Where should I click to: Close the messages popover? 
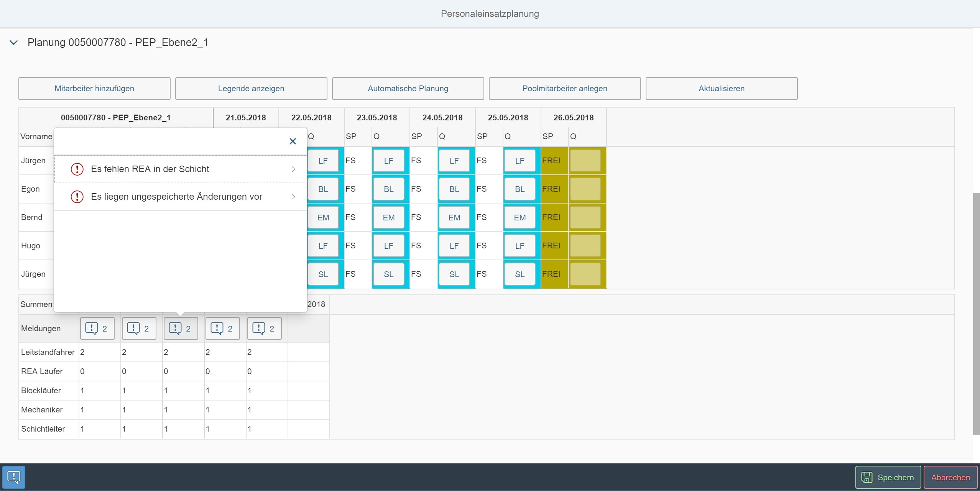point(293,141)
